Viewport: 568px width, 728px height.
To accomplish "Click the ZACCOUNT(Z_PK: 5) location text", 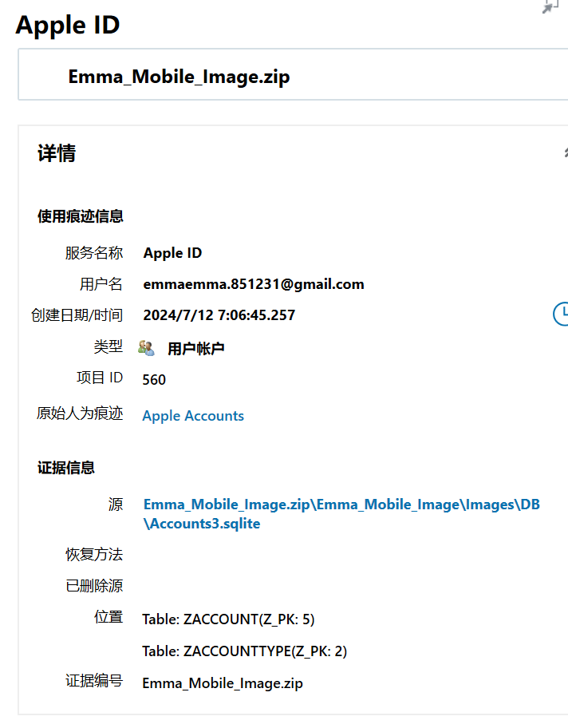I will pyautogui.click(x=228, y=619).
